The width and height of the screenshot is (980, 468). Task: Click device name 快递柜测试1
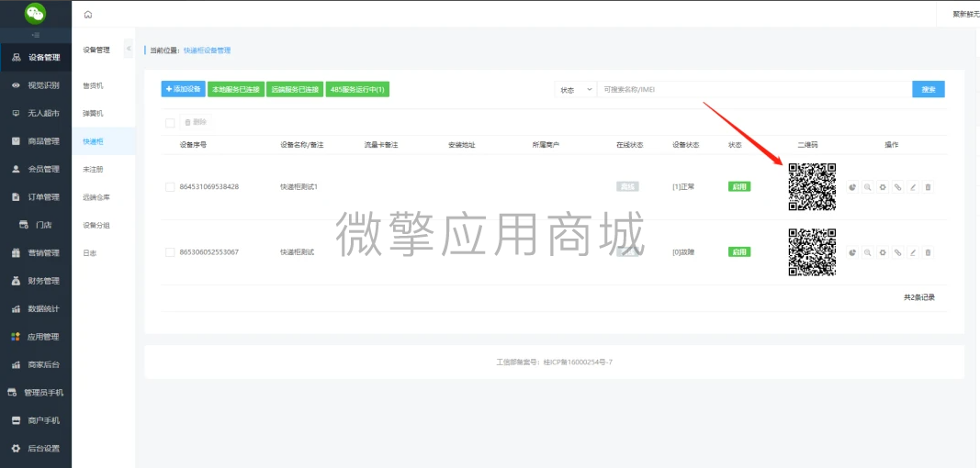pyautogui.click(x=299, y=187)
